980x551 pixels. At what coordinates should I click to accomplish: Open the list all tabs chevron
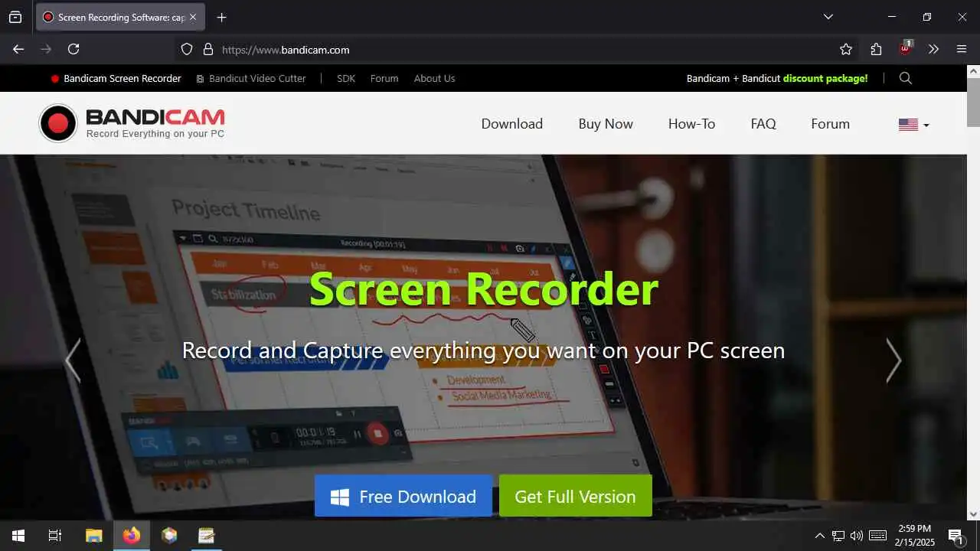click(x=828, y=17)
